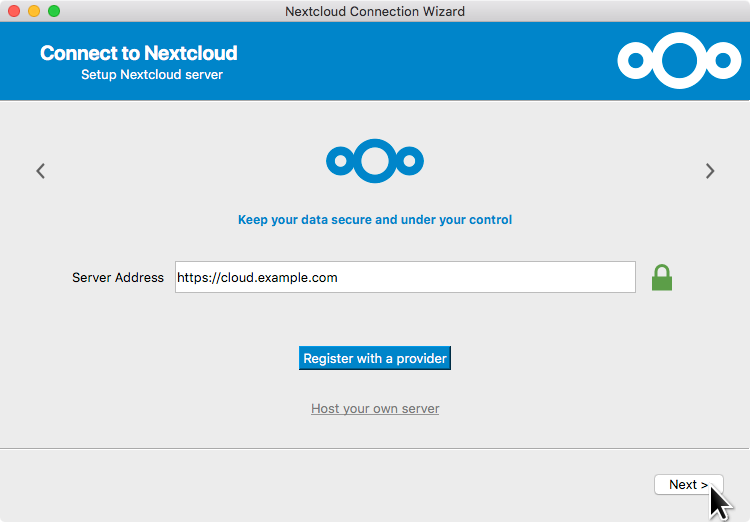750x522 pixels.
Task: Click the blue Nextcloud logo in slideshow
Action: 375,160
